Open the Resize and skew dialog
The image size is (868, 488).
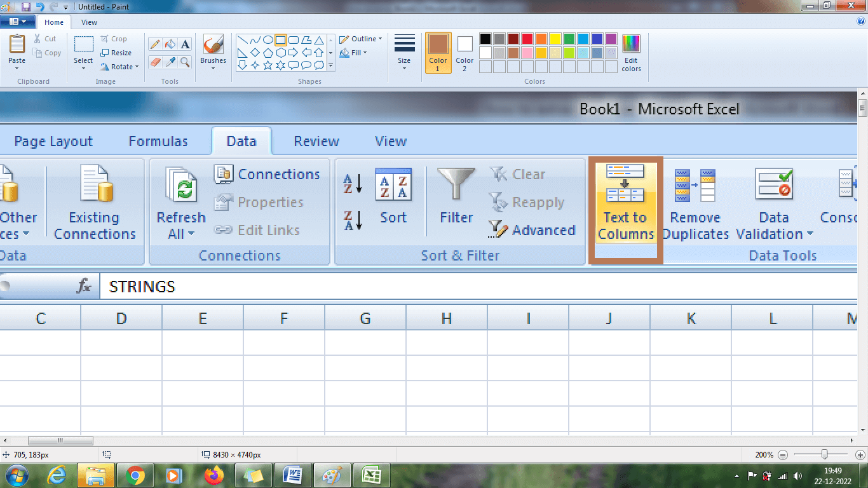[x=116, y=53]
